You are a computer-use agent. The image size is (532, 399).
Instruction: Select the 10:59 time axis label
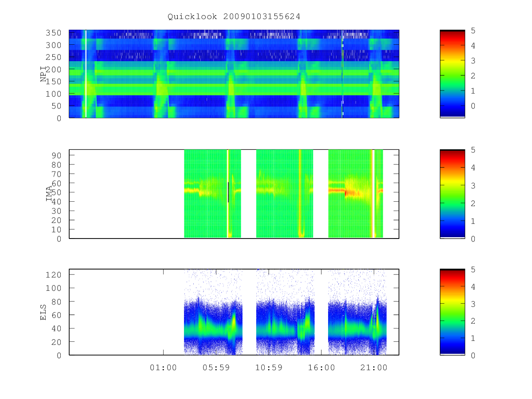pos(269,368)
